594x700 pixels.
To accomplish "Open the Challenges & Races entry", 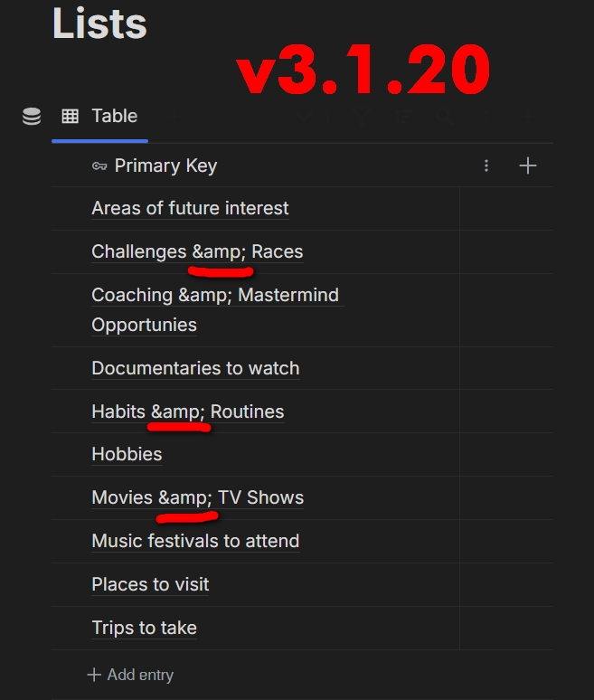I will (x=197, y=251).
